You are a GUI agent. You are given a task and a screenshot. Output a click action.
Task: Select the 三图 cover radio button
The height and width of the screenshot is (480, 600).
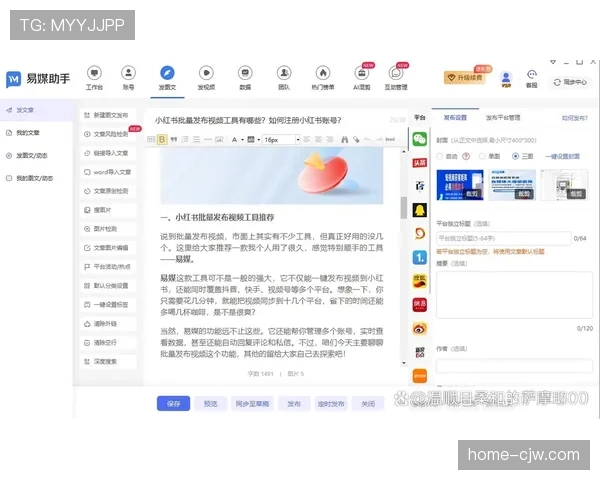[515, 156]
